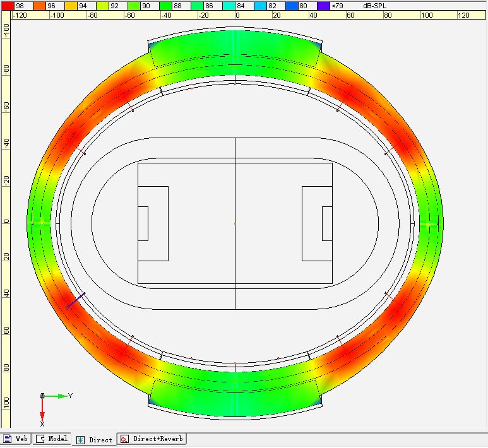Screen dimensions: 488x448
Task: Select the cyan 84 dB legend swatch
Action: (229, 5)
